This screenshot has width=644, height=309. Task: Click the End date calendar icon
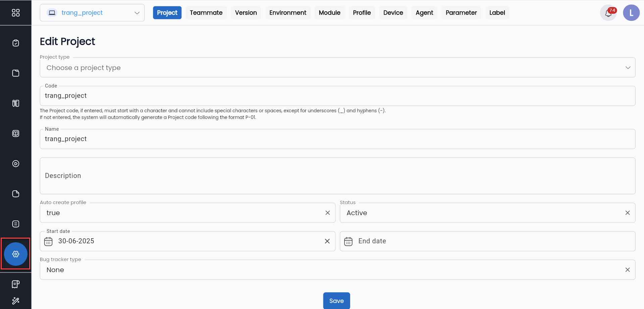[348, 241]
